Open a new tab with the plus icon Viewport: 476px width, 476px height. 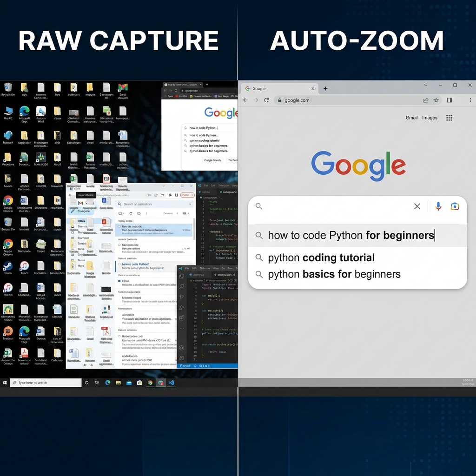click(x=325, y=89)
